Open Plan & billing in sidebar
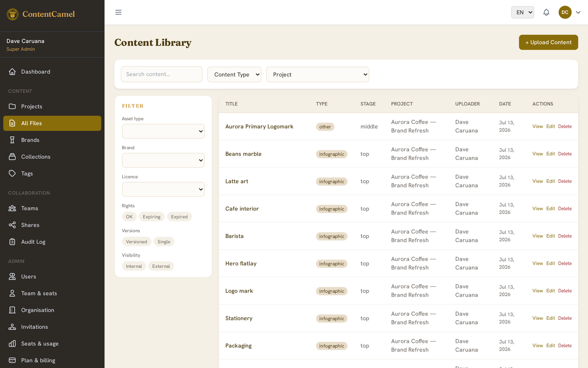Viewport: 588px width, 368px height. (x=52, y=360)
